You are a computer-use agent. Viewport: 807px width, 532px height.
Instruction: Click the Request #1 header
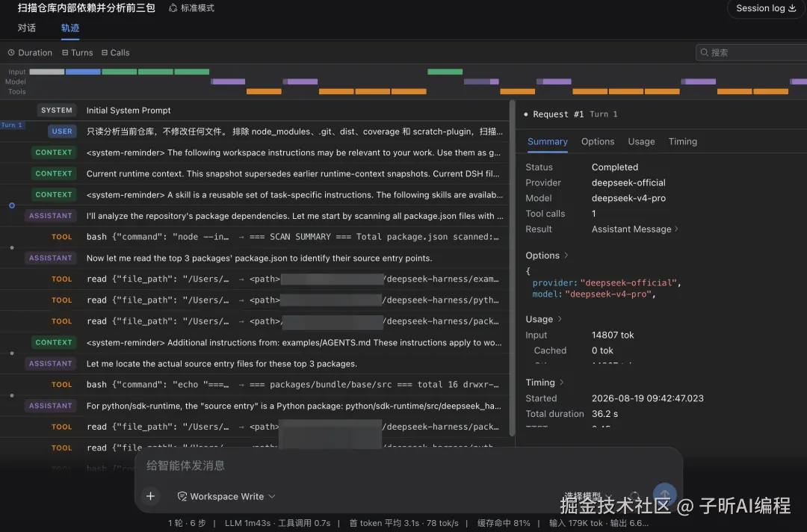coord(558,114)
